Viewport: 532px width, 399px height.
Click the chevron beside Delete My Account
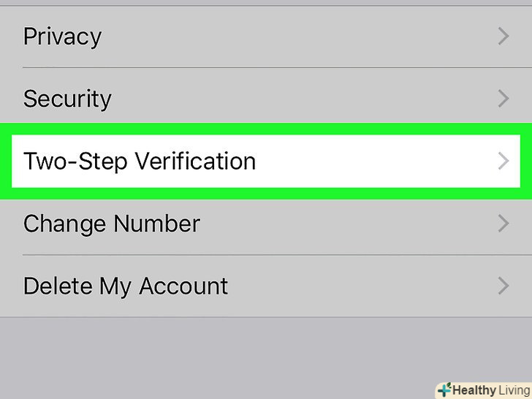503,286
